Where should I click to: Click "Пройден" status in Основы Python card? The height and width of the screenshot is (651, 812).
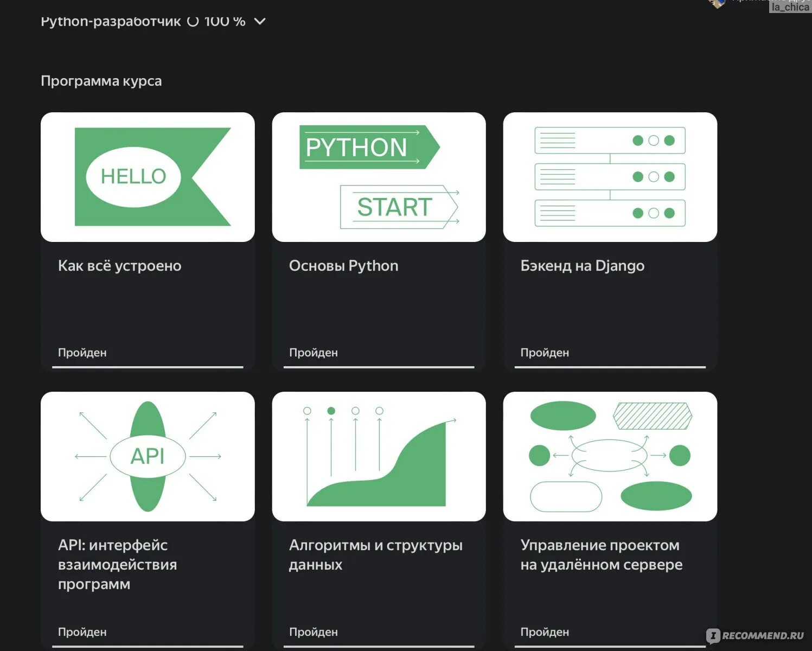pos(313,353)
